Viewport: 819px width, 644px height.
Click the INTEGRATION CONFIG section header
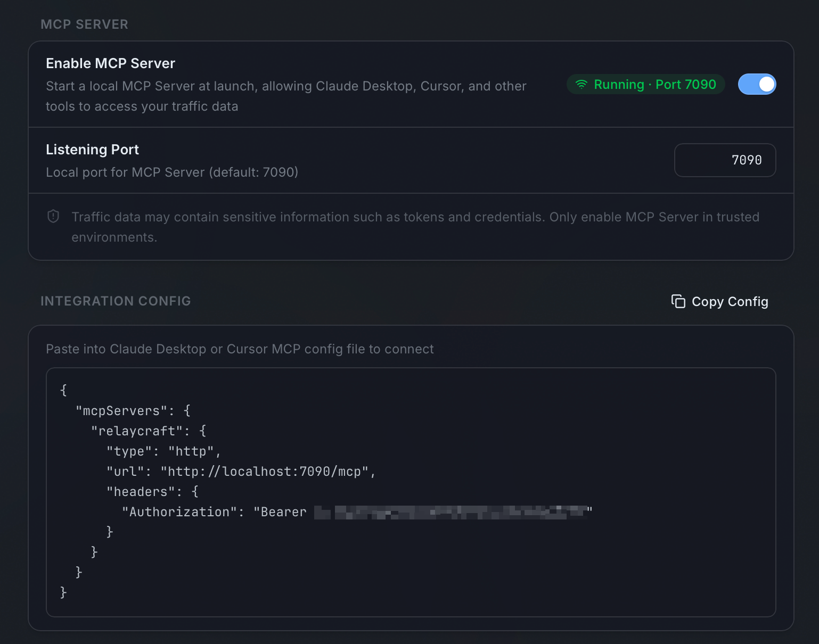coord(116,301)
